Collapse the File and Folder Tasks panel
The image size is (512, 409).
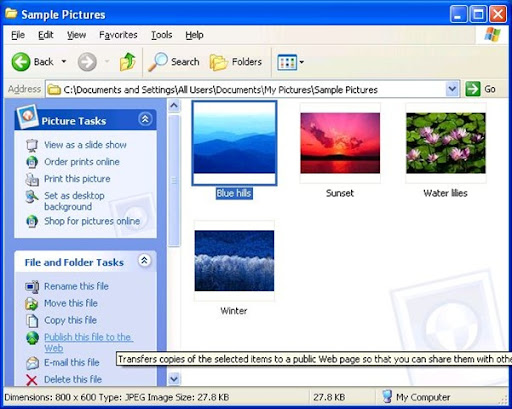pyautogui.click(x=144, y=261)
